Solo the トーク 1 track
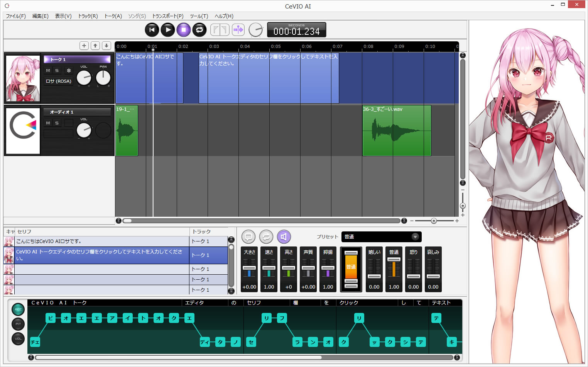 57,70
